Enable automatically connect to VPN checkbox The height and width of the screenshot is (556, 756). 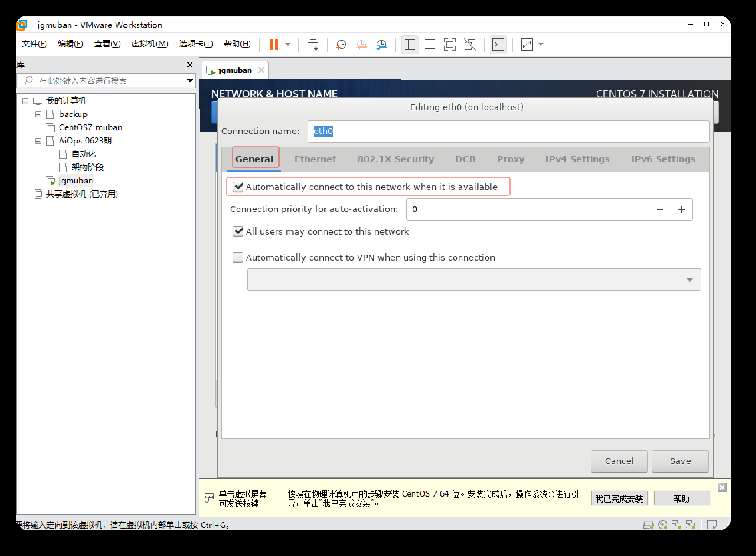coord(238,257)
